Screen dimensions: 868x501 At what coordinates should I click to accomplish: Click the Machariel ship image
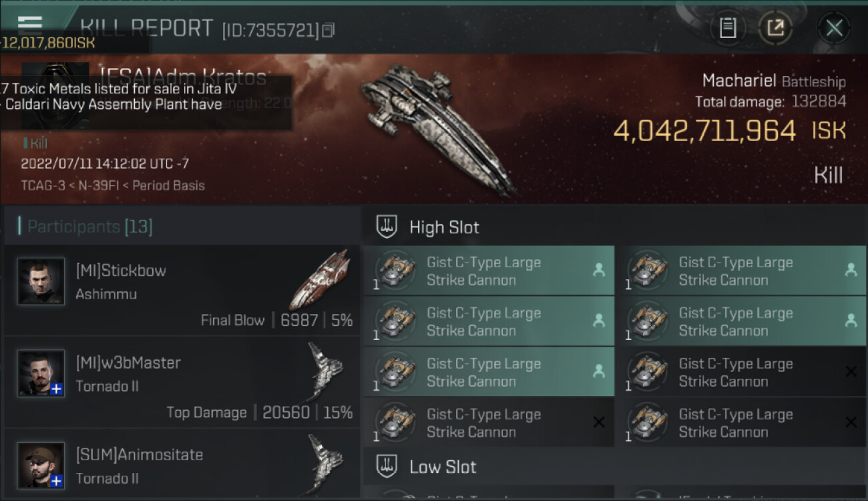pyautogui.click(x=437, y=128)
